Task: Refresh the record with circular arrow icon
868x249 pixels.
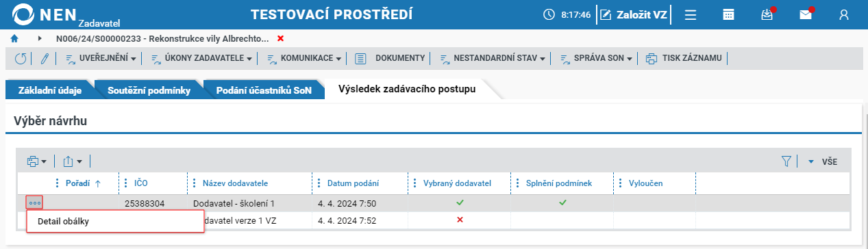Action: [21, 59]
